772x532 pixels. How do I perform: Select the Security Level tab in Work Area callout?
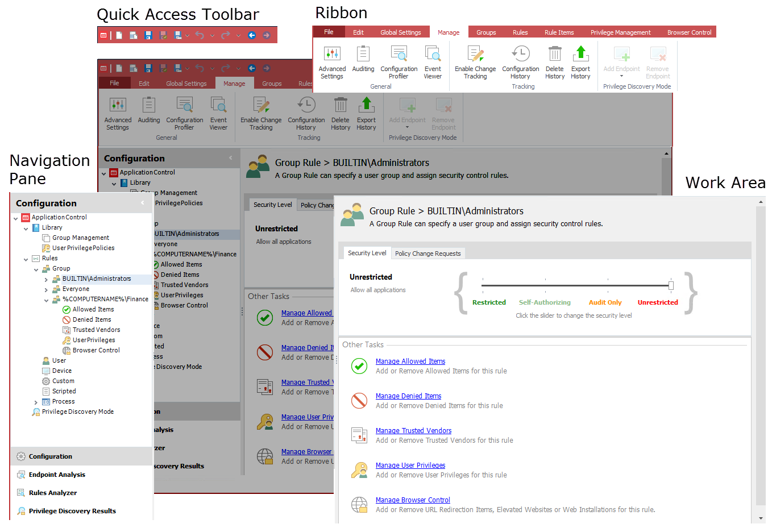[367, 253]
